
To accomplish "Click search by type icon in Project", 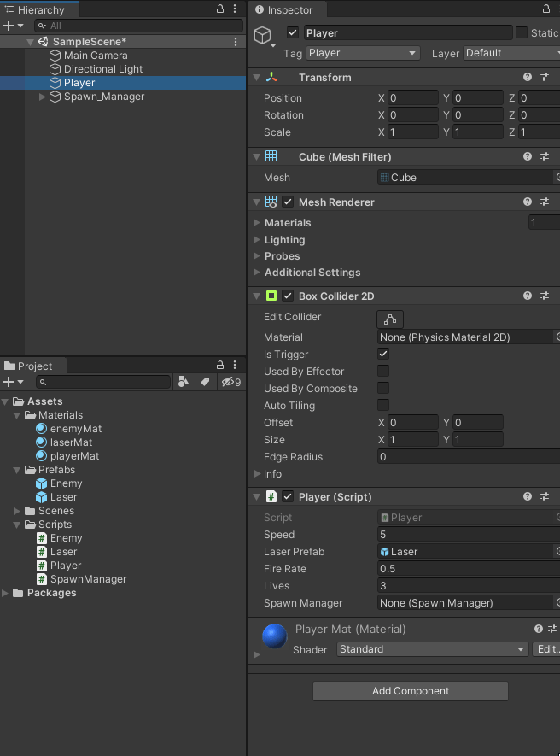I will click(x=184, y=382).
